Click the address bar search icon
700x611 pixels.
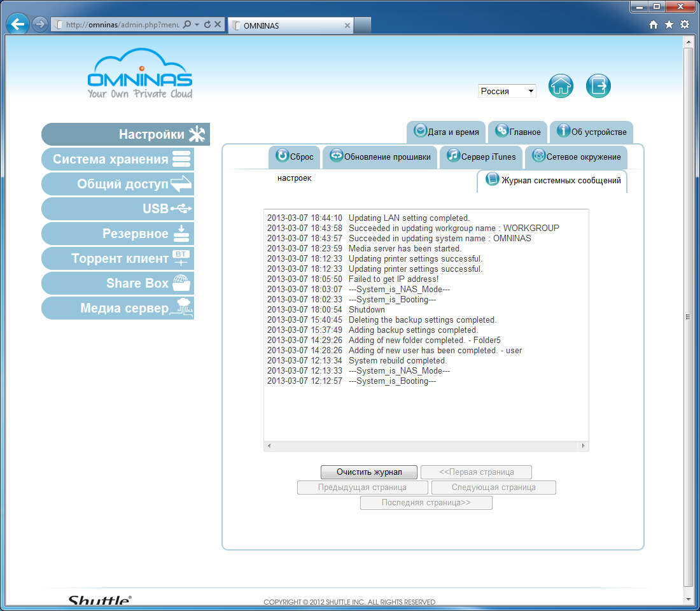click(x=187, y=24)
